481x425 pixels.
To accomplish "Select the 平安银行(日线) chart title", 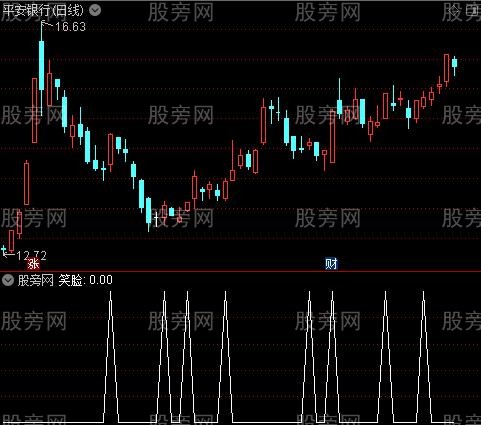I will point(42,11).
